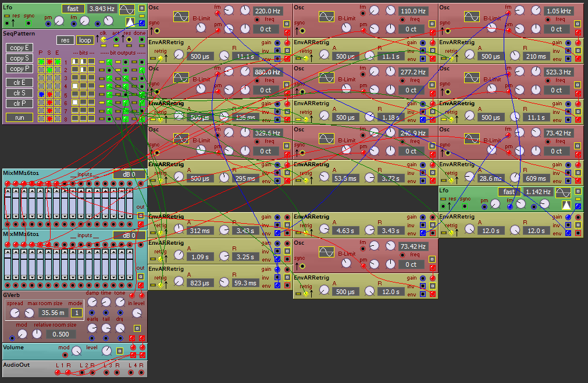Toggle the first bit of SeqPattern row 6
This screenshot has height=383, width=588.
coord(75,102)
